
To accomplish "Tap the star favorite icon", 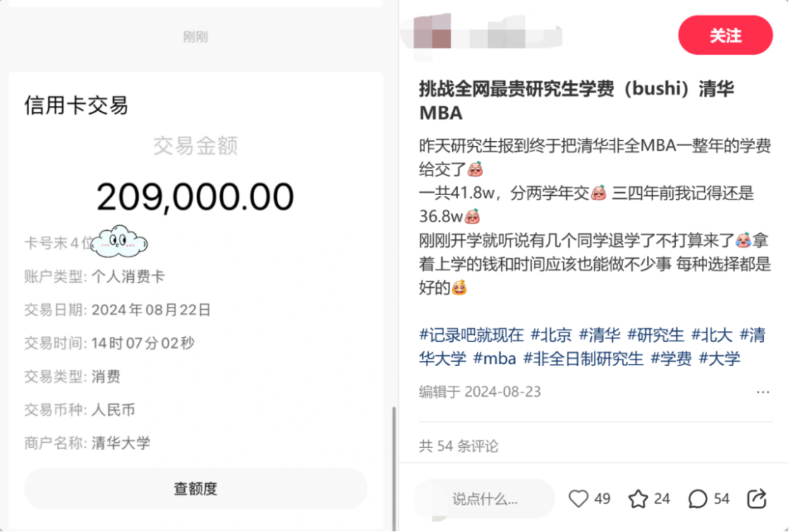I will point(638,499).
